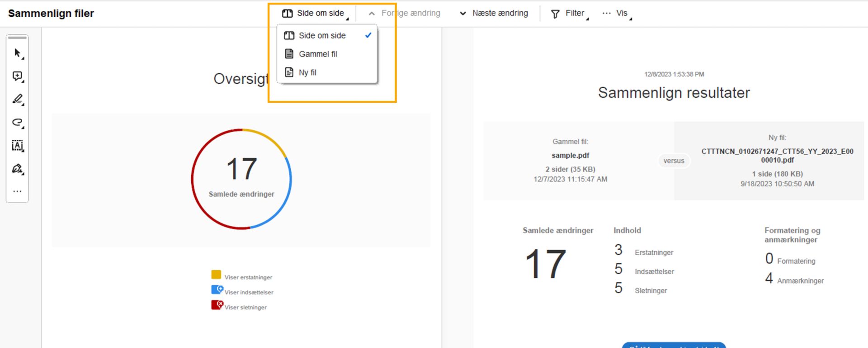Click the Anmærkninger count row
The image size is (868, 348).
tap(794, 279)
